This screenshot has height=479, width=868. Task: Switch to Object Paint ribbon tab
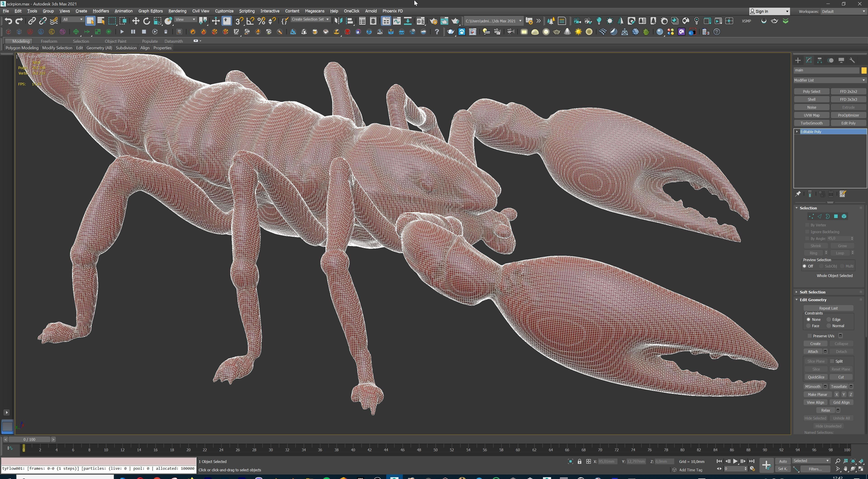tap(115, 41)
